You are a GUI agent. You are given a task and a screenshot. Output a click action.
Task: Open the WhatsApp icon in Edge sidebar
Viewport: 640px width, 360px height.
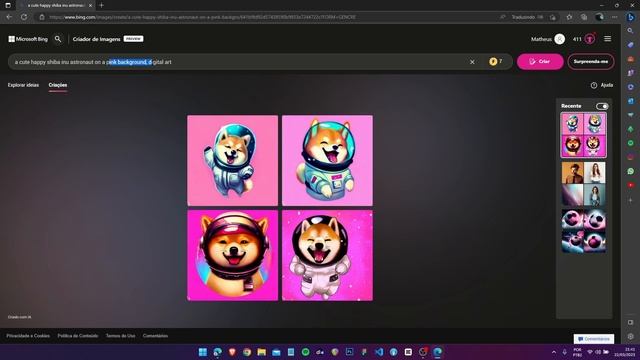click(x=631, y=171)
